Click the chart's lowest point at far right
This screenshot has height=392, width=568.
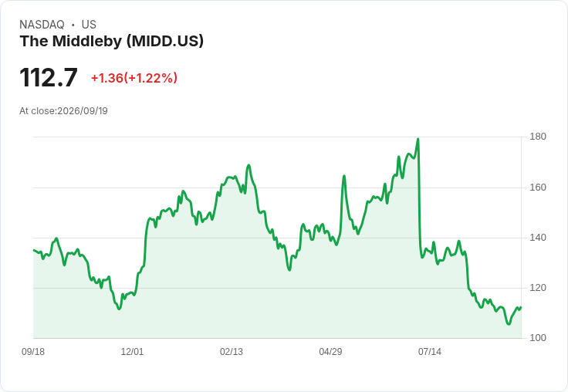coord(509,324)
